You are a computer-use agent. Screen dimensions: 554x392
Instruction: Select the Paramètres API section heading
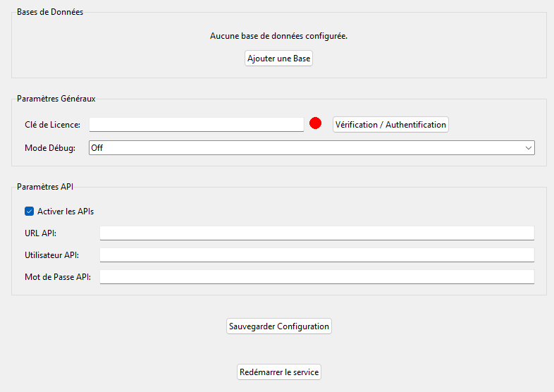click(x=45, y=187)
